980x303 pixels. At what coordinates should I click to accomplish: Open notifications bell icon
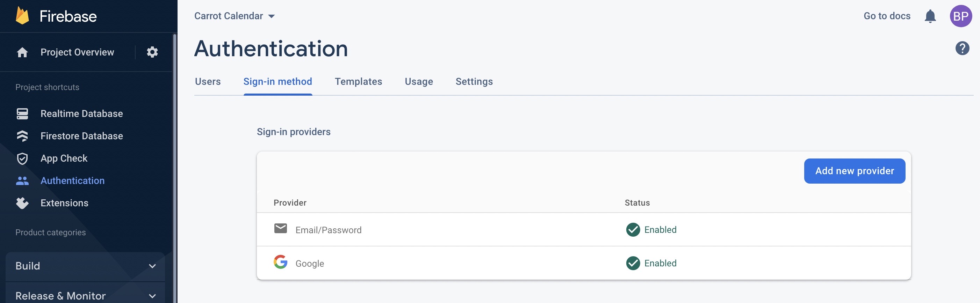click(x=930, y=16)
